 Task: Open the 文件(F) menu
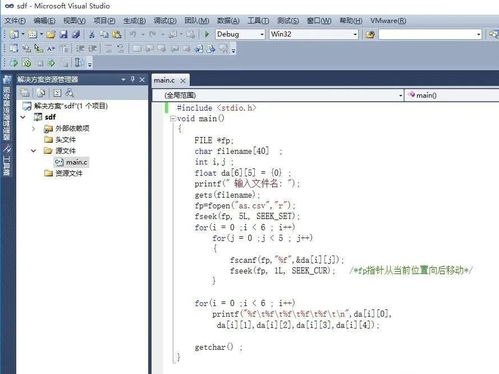coord(15,21)
